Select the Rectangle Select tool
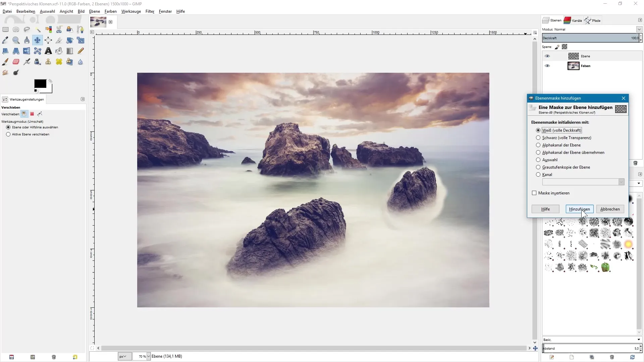 pyautogui.click(x=5, y=29)
